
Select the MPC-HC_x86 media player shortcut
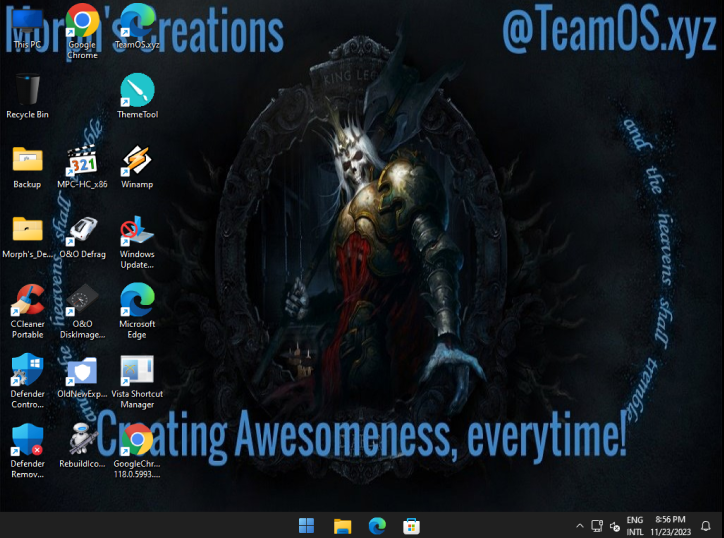tap(82, 166)
